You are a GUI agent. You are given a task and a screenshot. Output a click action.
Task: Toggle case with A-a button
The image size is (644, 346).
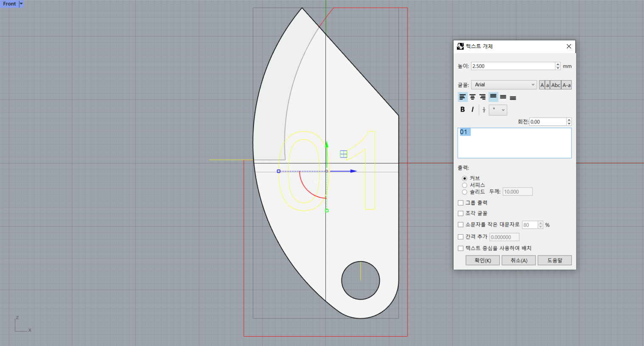566,85
